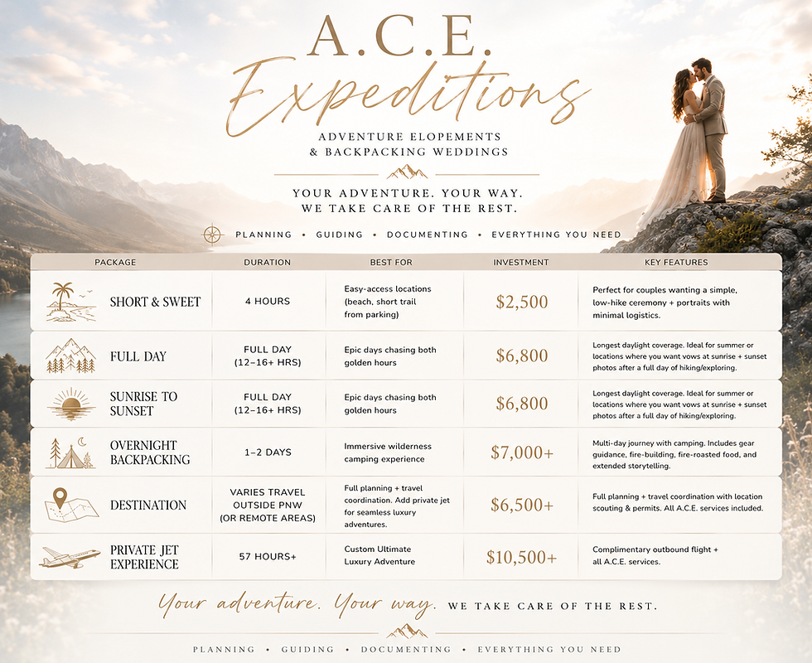Click the mountains and pines Full Day icon
The height and width of the screenshot is (663, 812).
pos(71,356)
